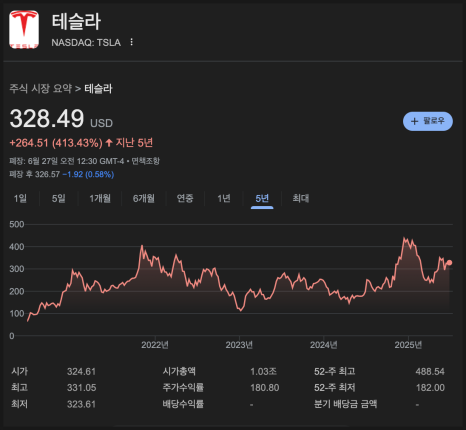
Task: Click the 시가총액 value 1.03조
Action: coord(263,371)
